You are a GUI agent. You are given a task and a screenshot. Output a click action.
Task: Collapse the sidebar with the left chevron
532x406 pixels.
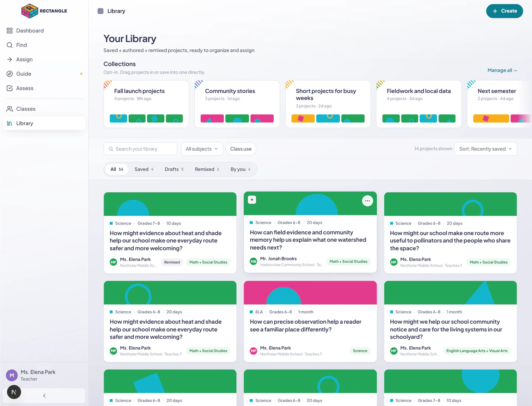tap(44, 396)
